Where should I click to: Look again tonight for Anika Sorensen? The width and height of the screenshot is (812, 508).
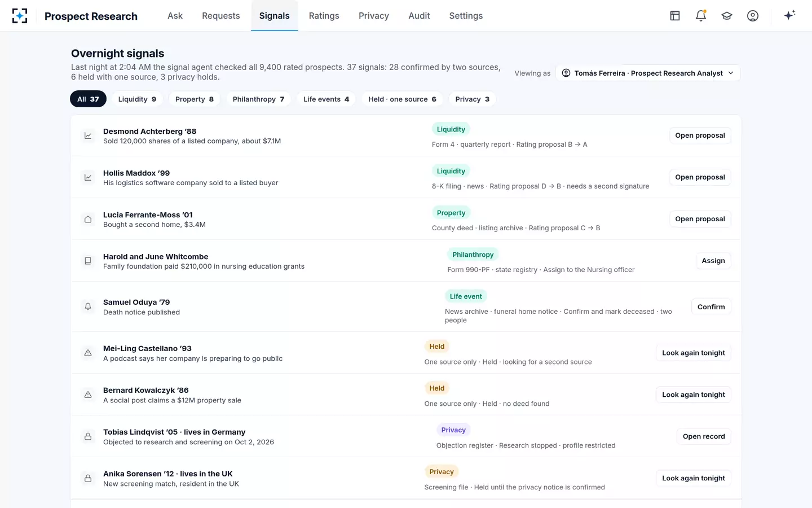coord(694,478)
